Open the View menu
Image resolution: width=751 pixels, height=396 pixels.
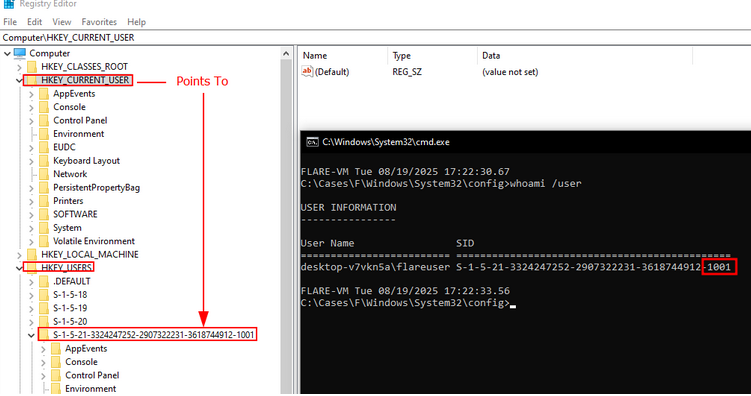[x=62, y=22]
